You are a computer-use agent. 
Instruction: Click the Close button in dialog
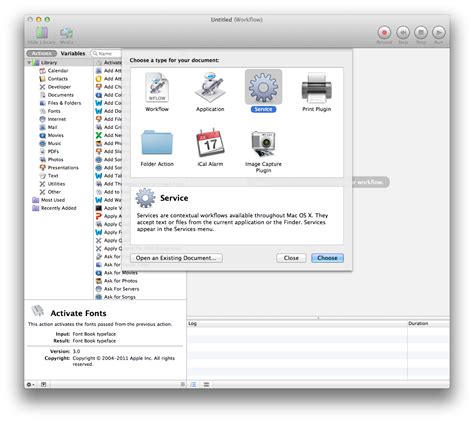[x=291, y=258]
